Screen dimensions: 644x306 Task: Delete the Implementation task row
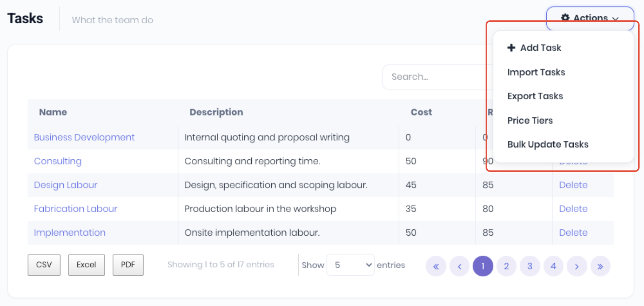(x=573, y=233)
